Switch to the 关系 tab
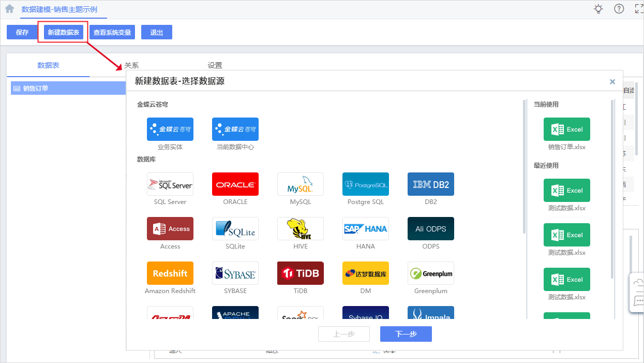 point(131,65)
